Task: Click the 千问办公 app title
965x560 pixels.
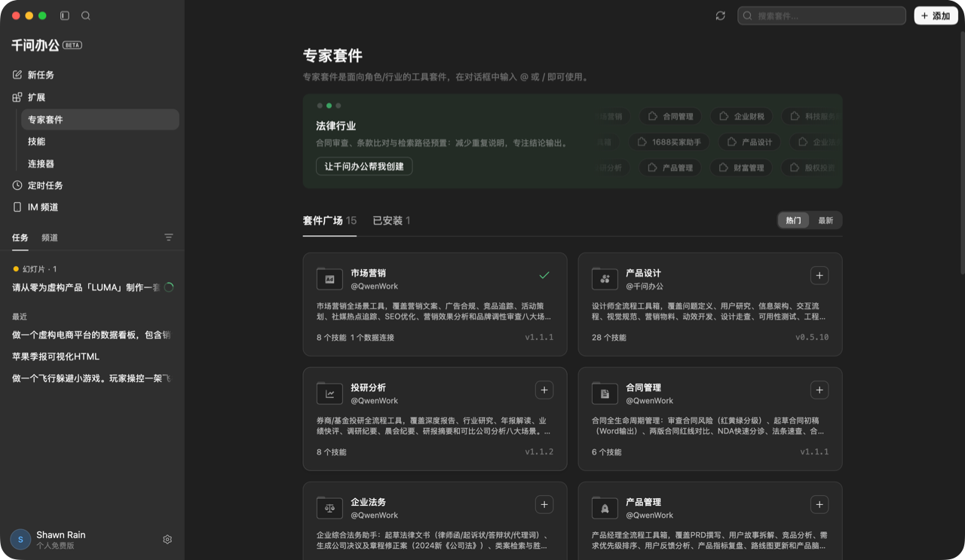Action: 35,45
